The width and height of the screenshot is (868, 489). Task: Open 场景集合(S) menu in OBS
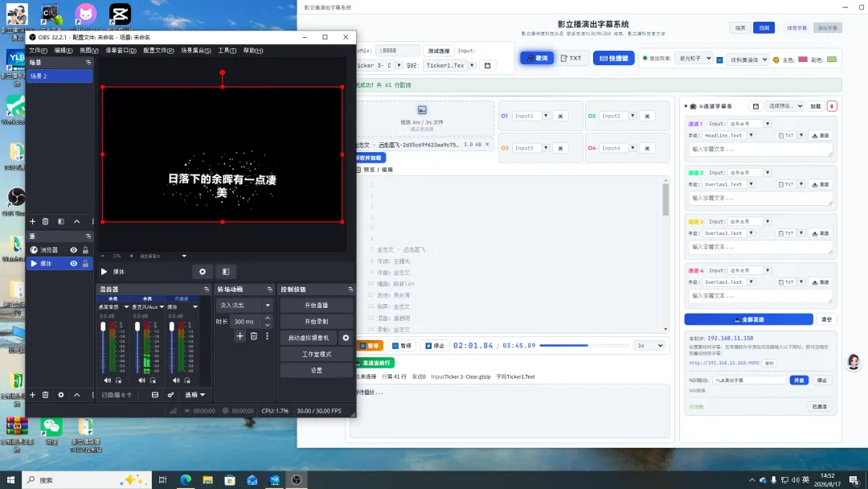[196, 51]
